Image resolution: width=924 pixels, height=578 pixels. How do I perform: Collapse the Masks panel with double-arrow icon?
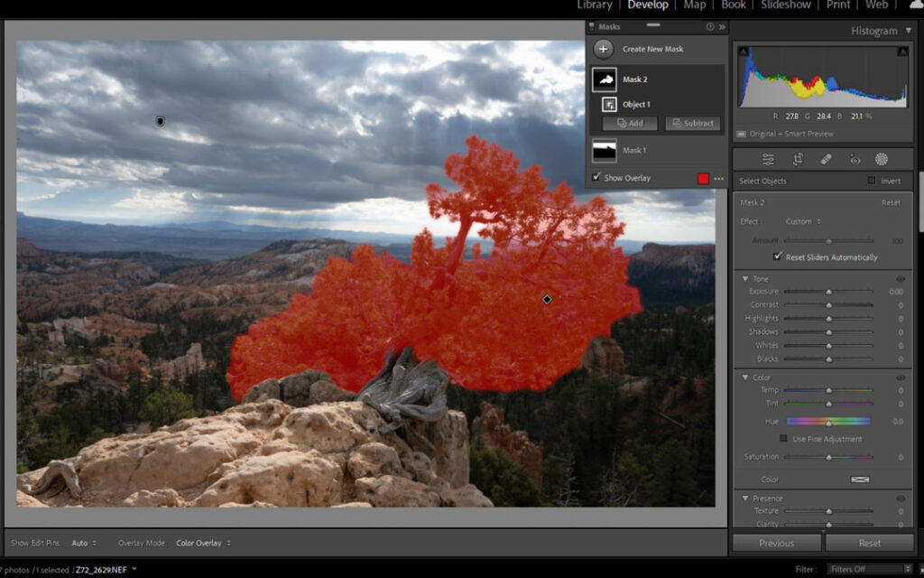[722, 26]
